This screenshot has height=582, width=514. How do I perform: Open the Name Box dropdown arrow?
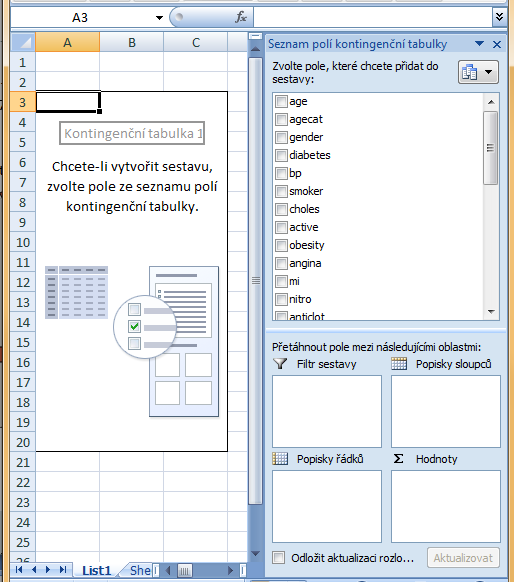click(159, 17)
